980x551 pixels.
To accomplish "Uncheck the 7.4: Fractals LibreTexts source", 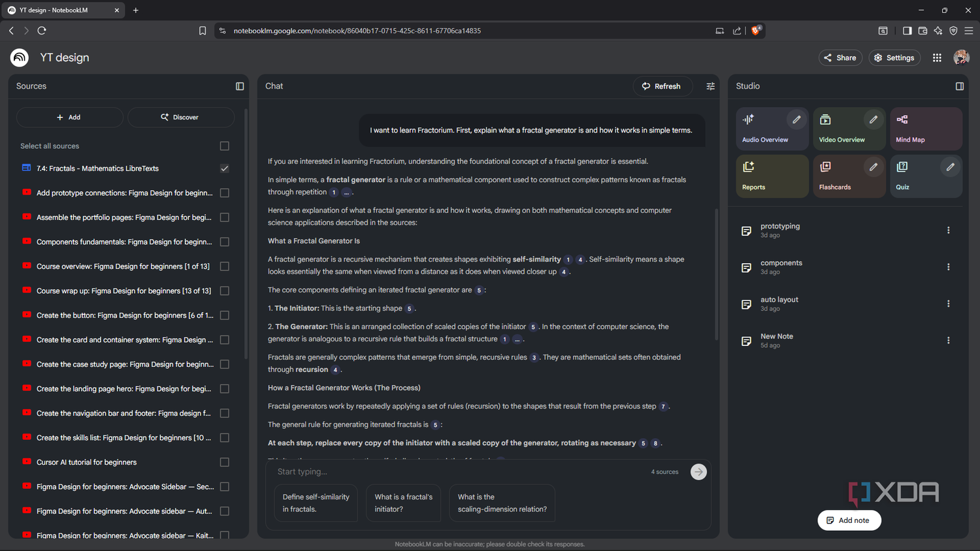I will click(225, 168).
